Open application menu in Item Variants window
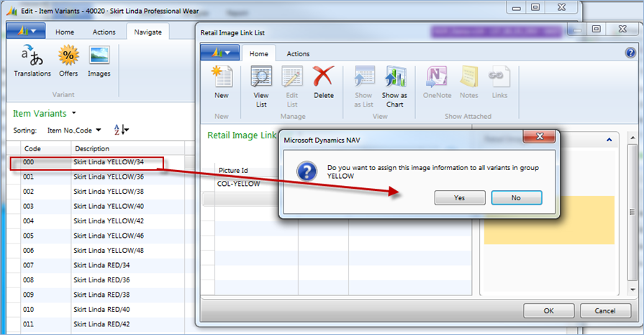The image size is (644, 335). pyautogui.click(x=26, y=31)
